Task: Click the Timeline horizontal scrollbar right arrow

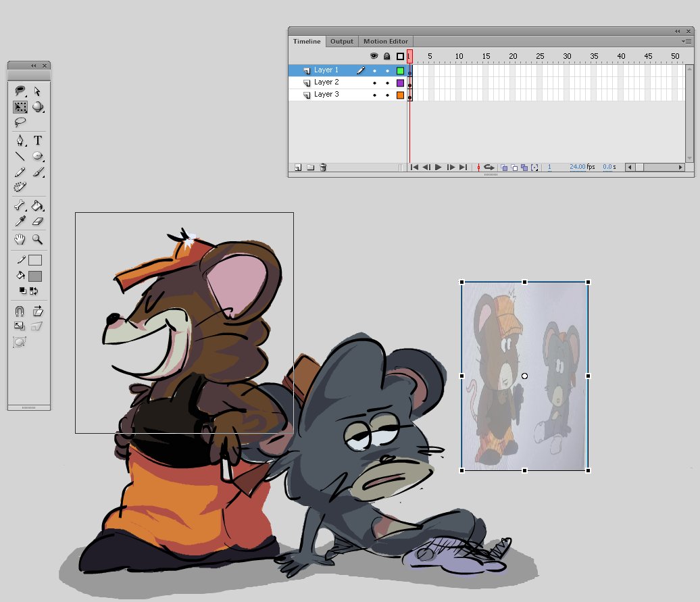Action: (680, 168)
